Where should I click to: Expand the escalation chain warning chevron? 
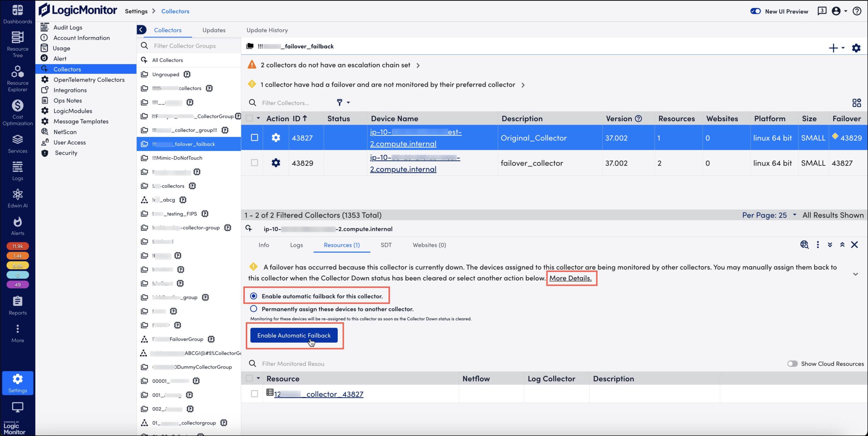418,65
